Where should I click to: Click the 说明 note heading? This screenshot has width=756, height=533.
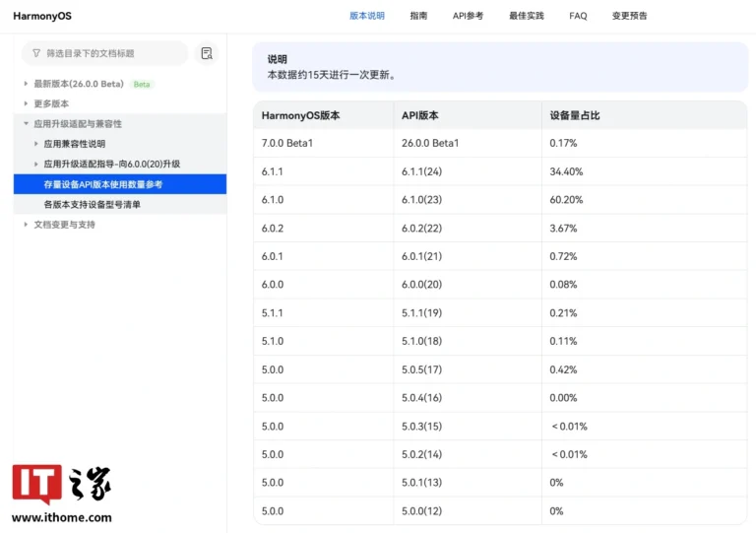(x=278, y=59)
